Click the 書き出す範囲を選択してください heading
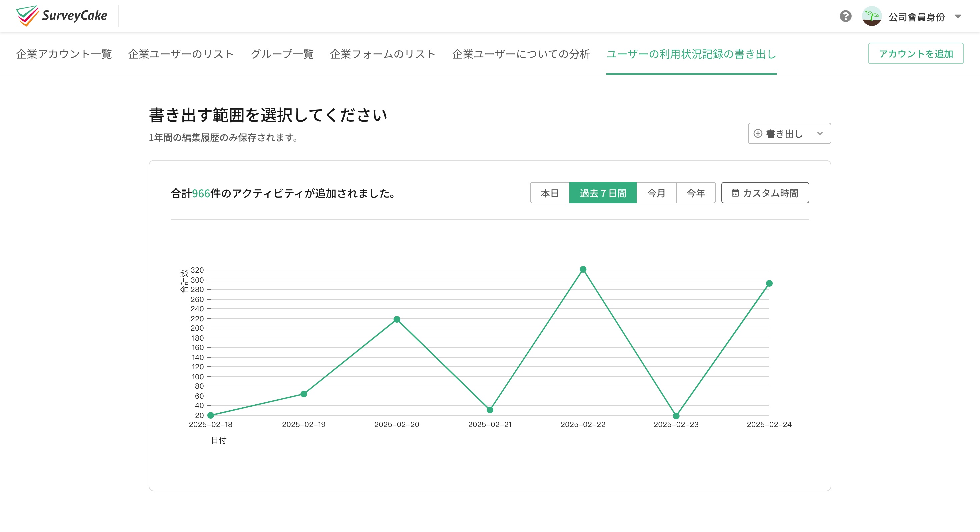The height and width of the screenshot is (532, 980). point(268,115)
